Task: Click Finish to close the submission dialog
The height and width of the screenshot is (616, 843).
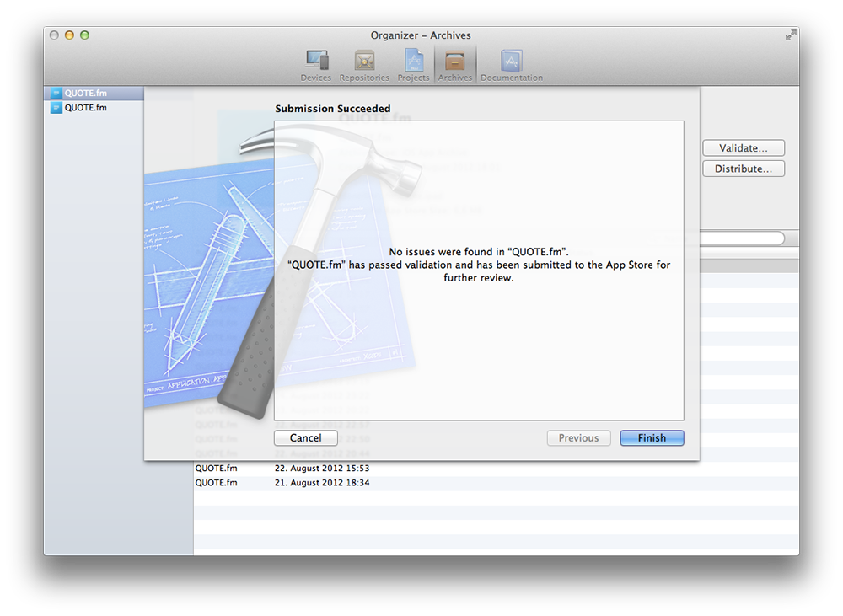Action: click(652, 437)
